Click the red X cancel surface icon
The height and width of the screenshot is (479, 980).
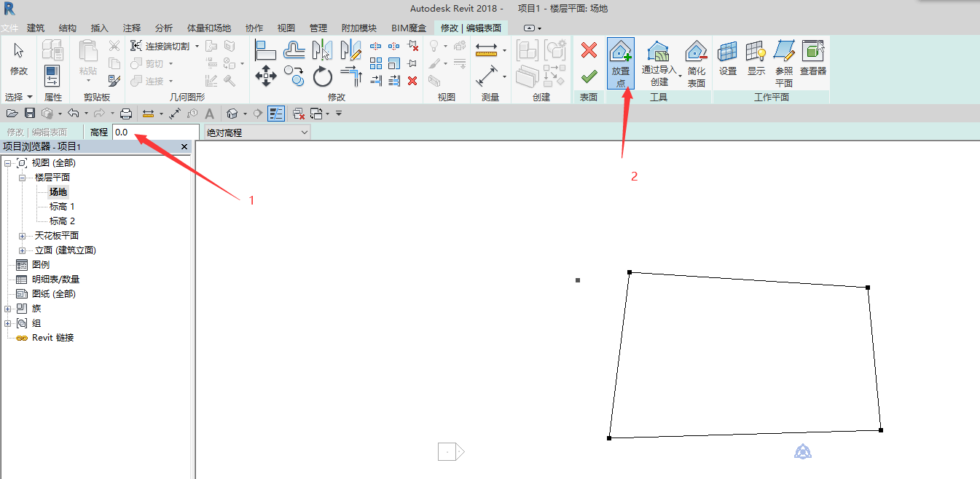[589, 50]
